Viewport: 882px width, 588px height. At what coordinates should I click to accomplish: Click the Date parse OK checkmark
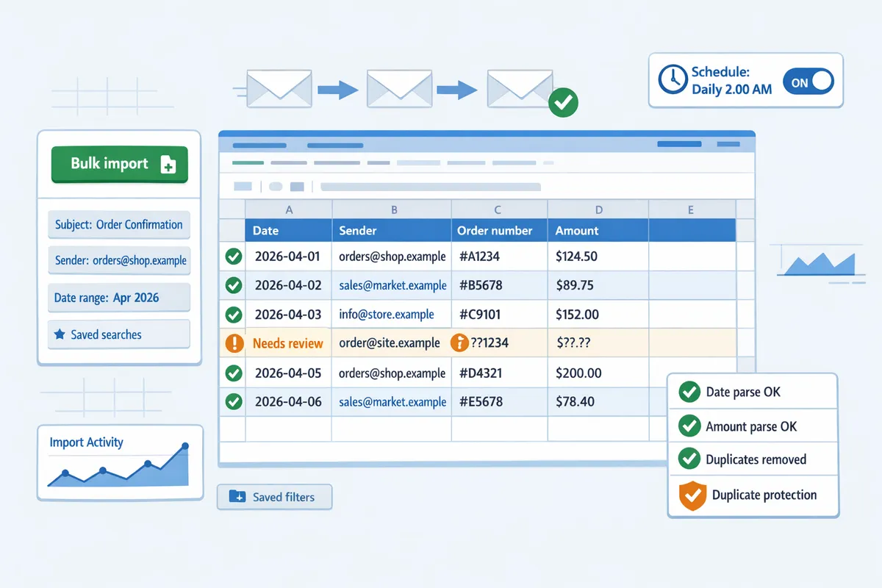point(689,392)
